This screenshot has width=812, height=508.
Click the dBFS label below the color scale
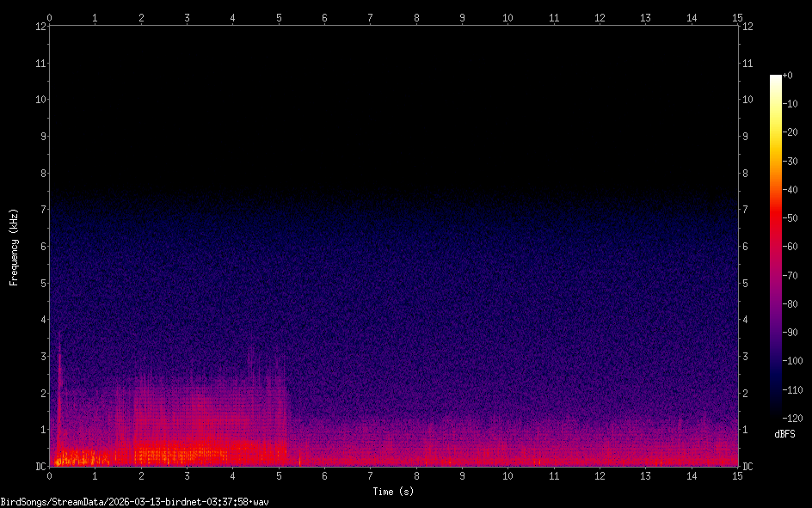(784, 434)
